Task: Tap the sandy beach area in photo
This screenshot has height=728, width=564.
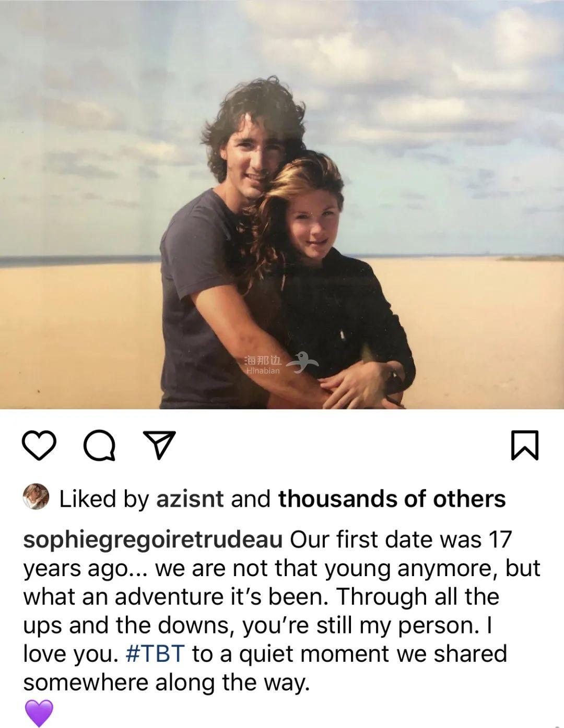Action: (x=470, y=334)
